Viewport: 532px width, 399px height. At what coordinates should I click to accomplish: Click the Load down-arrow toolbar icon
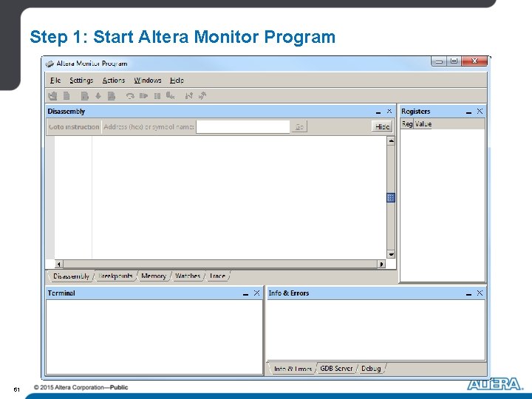click(x=98, y=96)
